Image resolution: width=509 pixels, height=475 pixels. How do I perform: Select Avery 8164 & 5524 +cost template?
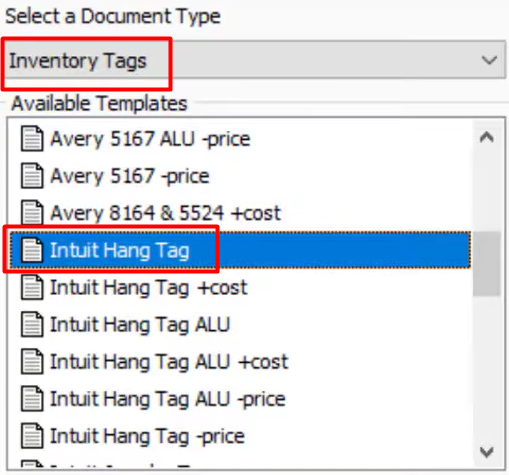(166, 213)
